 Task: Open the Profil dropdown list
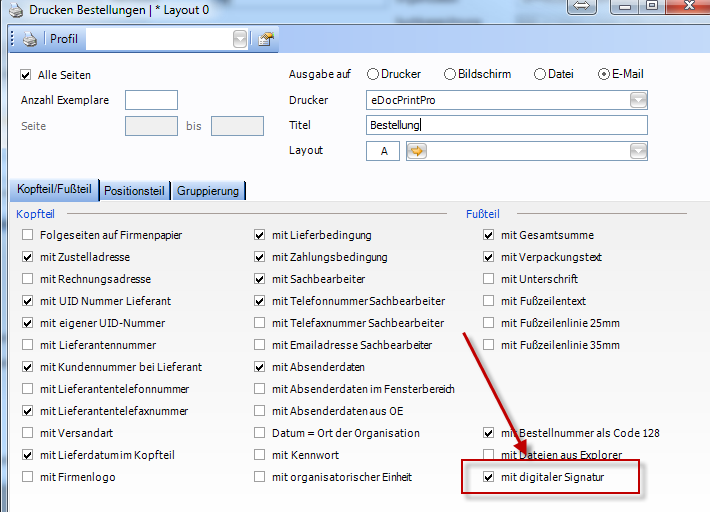click(x=240, y=40)
